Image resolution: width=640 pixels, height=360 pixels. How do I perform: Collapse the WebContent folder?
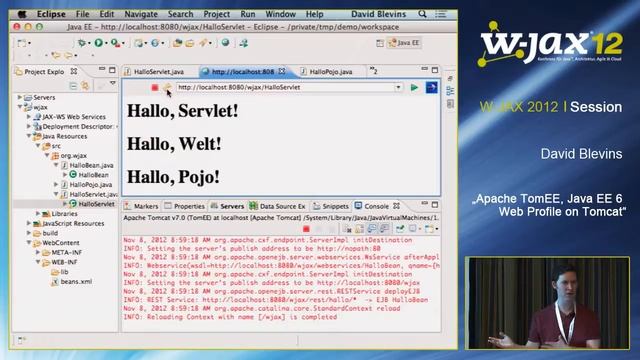pos(29,242)
